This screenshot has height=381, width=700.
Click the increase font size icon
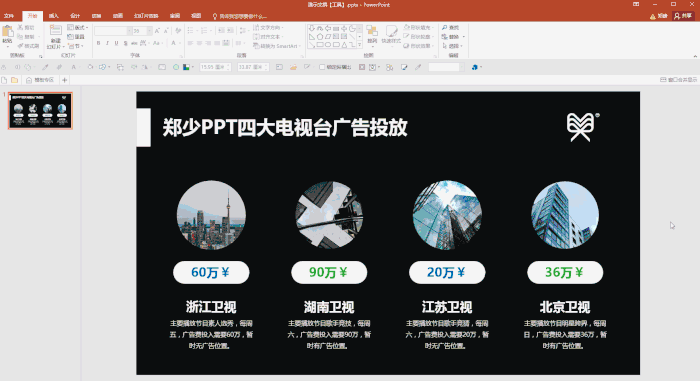(157, 31)
